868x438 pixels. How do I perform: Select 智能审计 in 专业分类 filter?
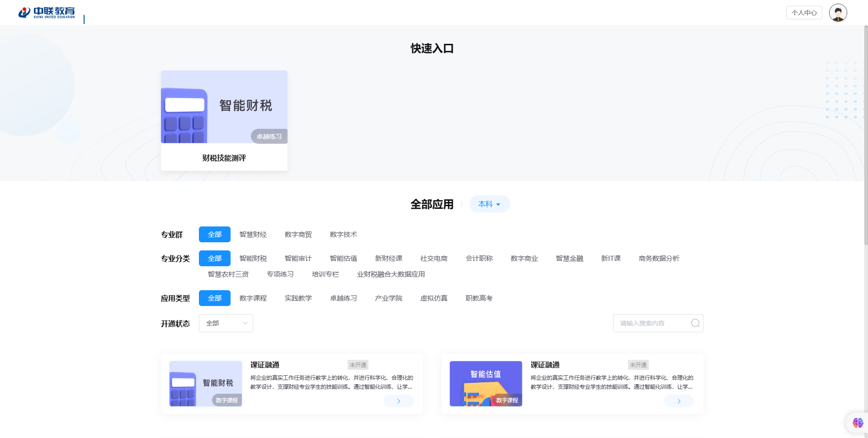pos(298,259)
